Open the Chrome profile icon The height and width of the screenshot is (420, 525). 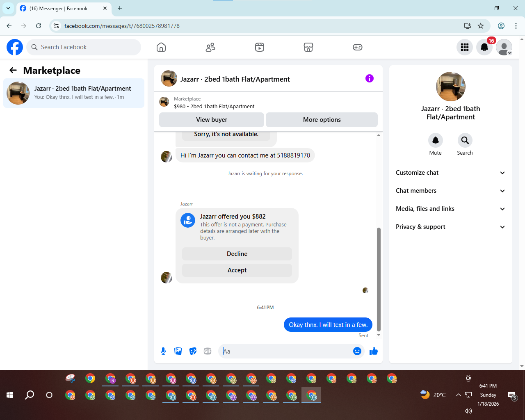[x=501, y=26]
